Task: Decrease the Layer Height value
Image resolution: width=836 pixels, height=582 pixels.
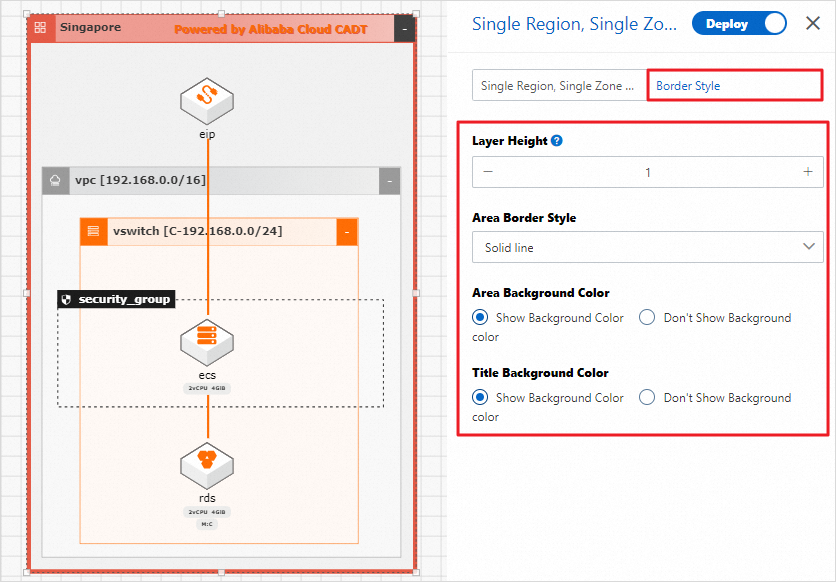Action: tap(488, 172)
